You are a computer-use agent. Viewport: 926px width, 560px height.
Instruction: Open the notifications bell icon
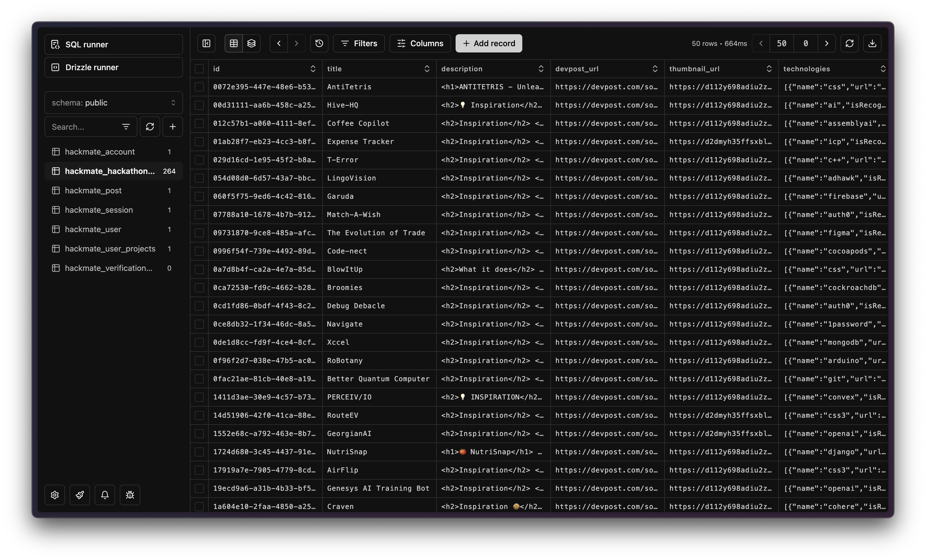pyautogui.click(x=105, y=495)
